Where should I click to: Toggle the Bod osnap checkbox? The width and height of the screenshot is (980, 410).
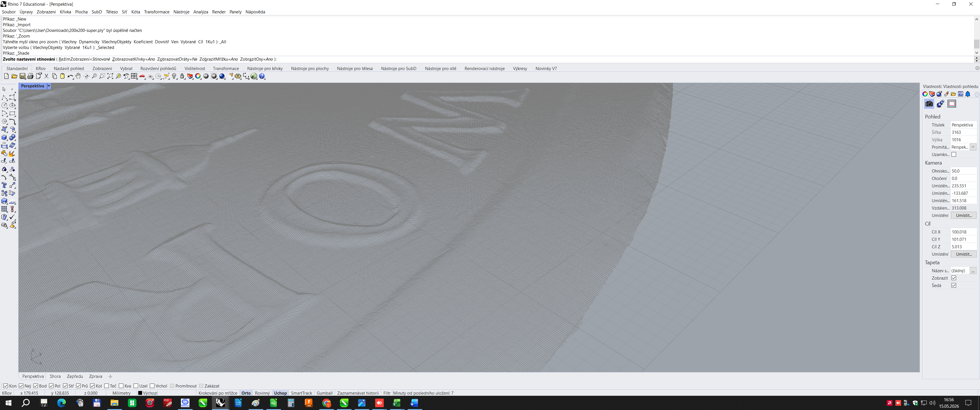click(36, 386)
